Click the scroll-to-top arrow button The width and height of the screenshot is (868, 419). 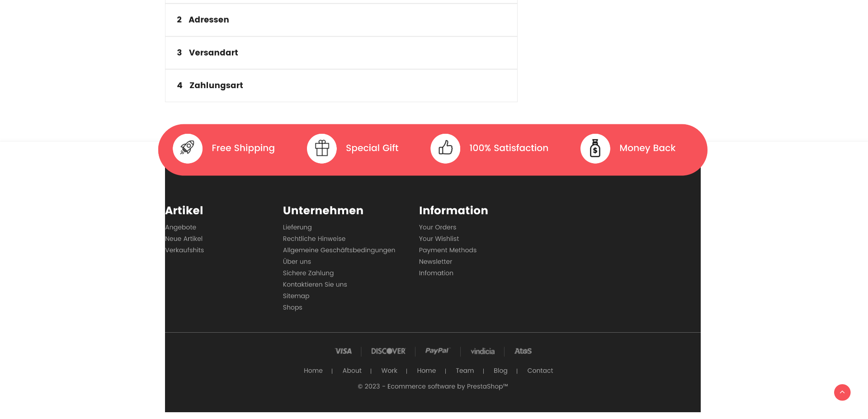[x=842, y=392]
